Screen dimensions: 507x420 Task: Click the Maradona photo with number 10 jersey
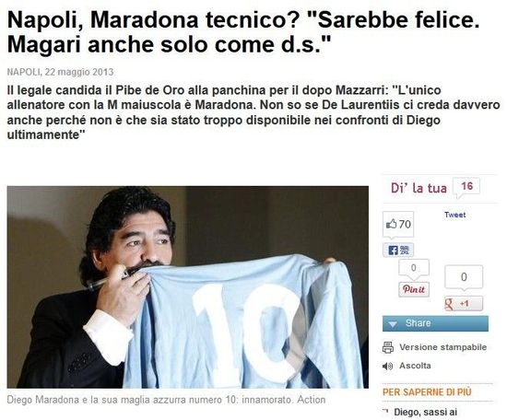coord(187,286)
